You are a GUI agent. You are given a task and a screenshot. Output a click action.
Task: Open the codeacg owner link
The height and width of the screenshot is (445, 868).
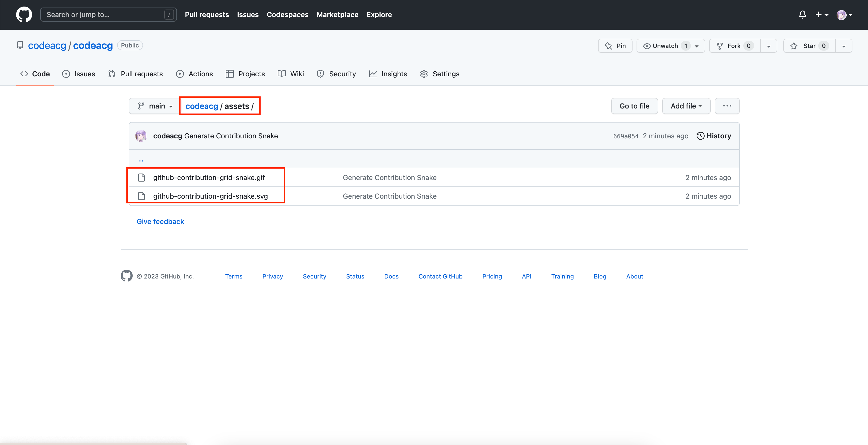[47, 45]
